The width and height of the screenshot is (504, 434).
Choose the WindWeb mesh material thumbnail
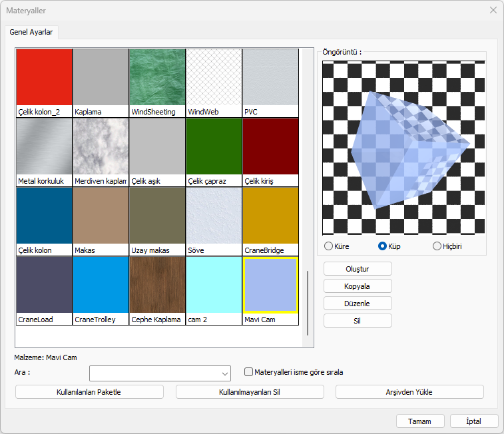pyautogui.click(x=214, y=77)
